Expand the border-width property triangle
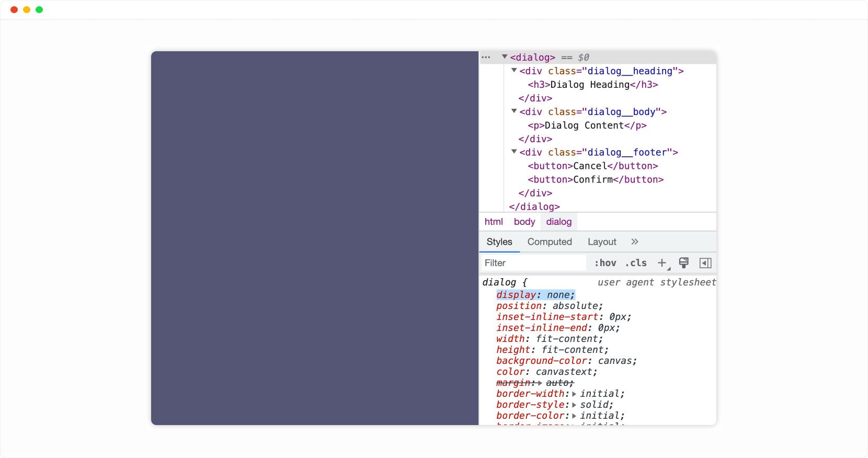Image resolution: width=868 pixels, height=458 pixels. tap(574, 394)
